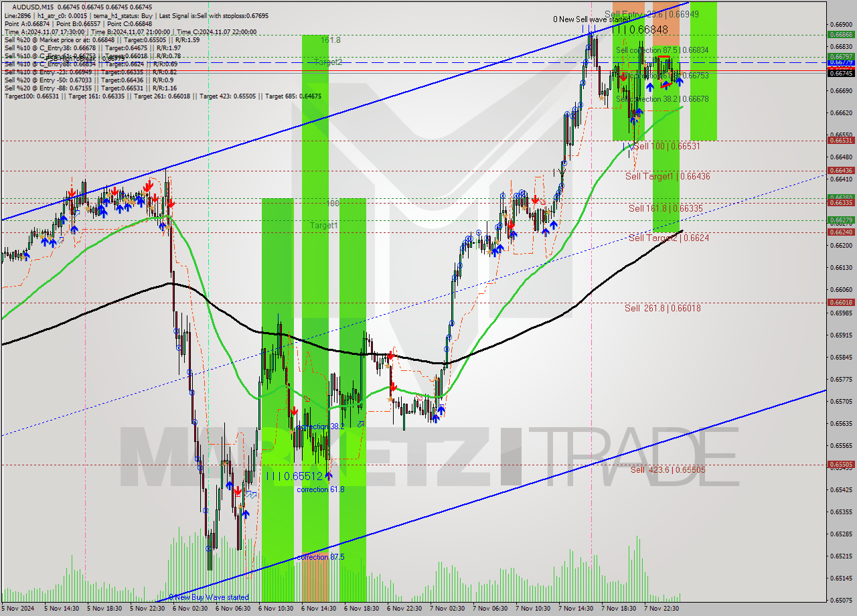Screen dimensions: 857x616
Task: Click the red 0.66436 price tag
Action: click(841, 171)
